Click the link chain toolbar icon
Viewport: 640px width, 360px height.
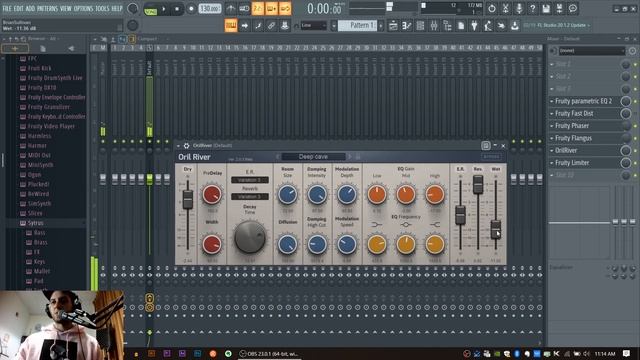[271, 25]
